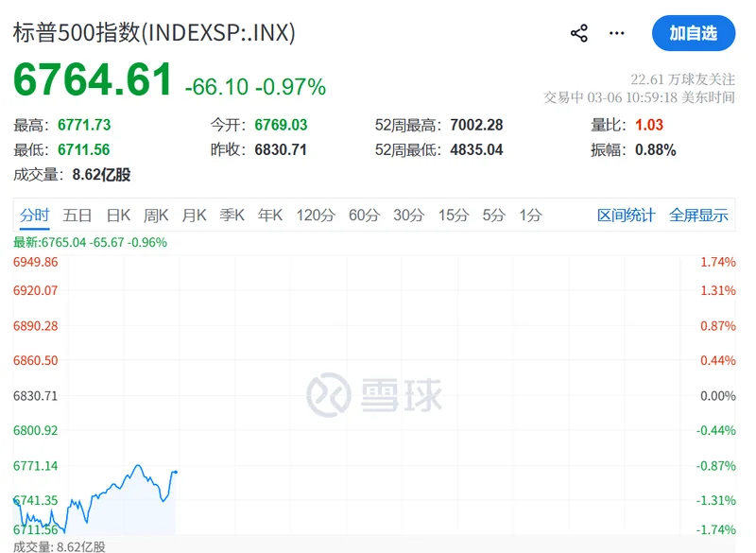Switch to the 季K chart tab
The height and width of the screenshot is (553, 756).
[x=232, y=215]
